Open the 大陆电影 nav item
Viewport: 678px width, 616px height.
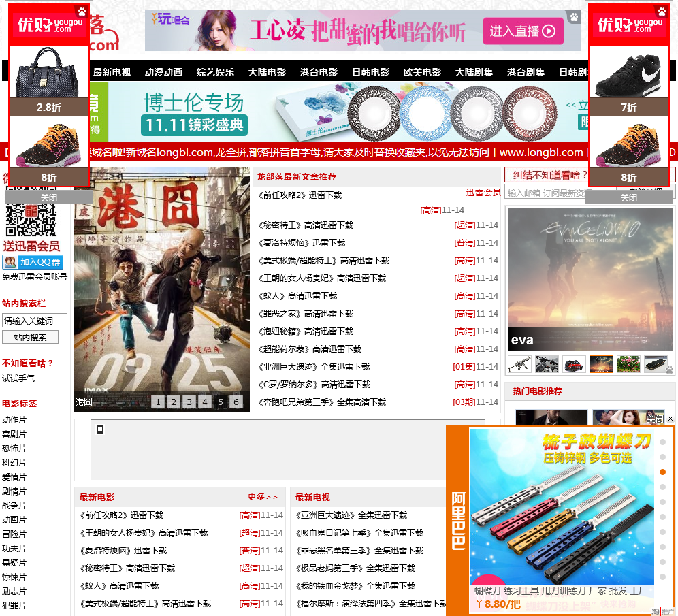coord(268,71)
